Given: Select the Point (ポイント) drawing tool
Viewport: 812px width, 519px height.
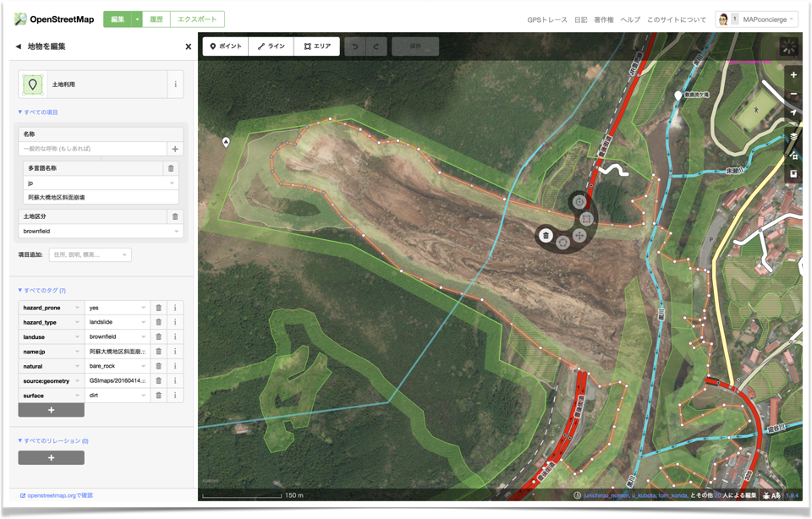Looking at the screenshot, I should 226,46.
